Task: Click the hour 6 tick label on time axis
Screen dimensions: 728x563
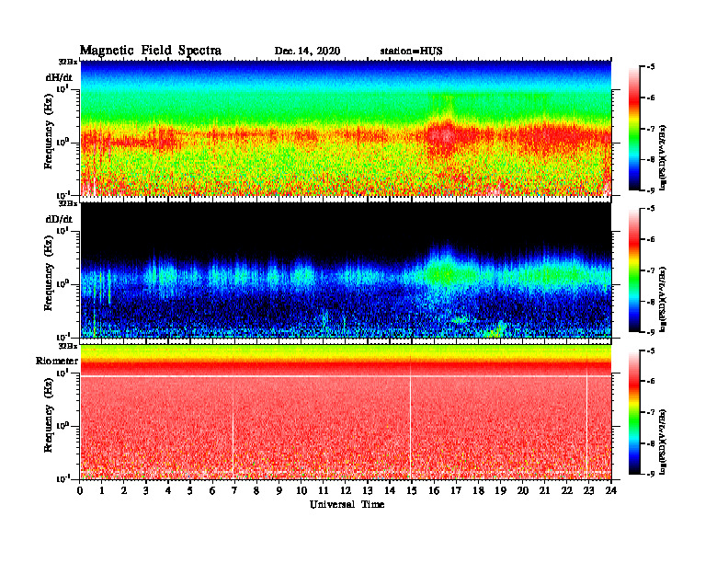Action: pyautogui.click(x=212, y=490)
